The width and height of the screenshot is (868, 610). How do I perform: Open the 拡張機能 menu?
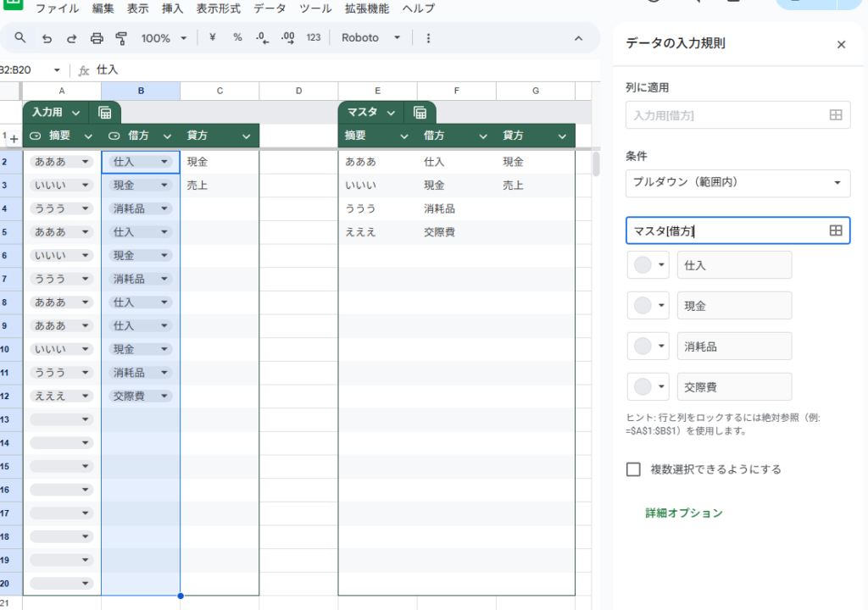[367, 8]
